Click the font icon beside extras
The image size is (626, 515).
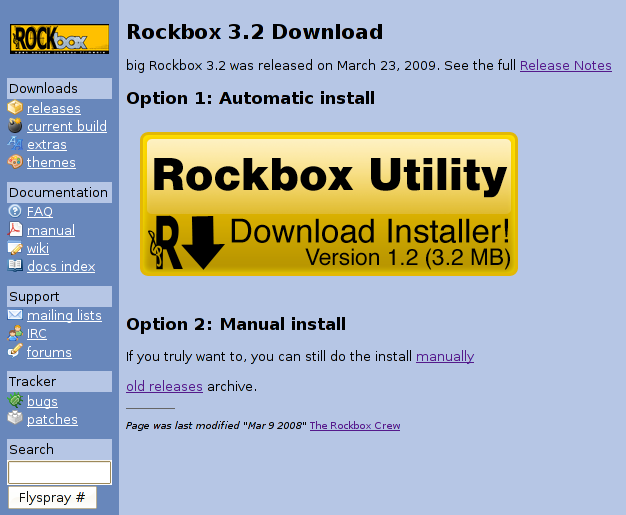[15, 144]
